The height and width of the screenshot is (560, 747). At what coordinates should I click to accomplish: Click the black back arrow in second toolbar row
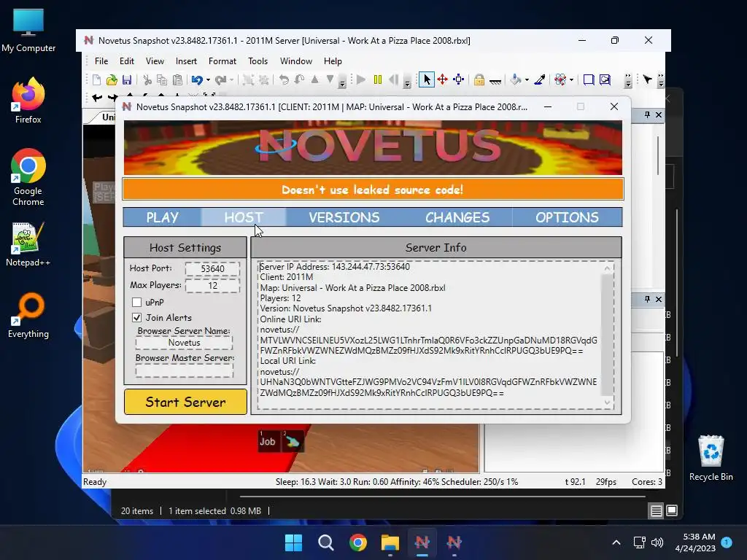pyautogui.click(x=97, y=98)
